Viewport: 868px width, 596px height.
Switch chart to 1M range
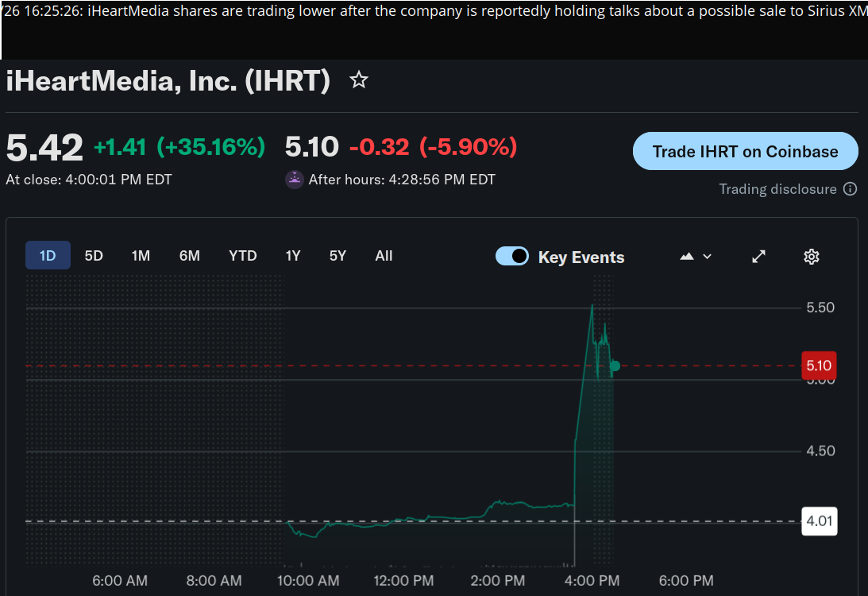click(141, 255)
